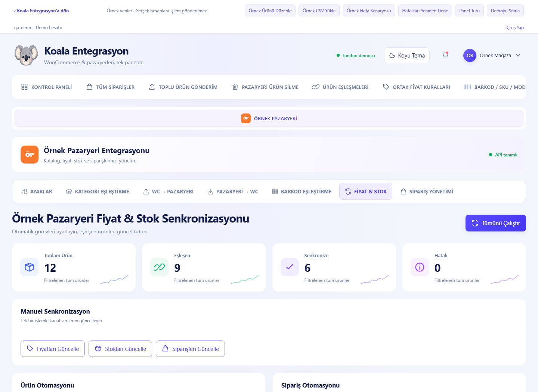Screen dimensions: 538x392
Task: Open the WC → Pazaryeri tab
Action: [x=168, y=192]
